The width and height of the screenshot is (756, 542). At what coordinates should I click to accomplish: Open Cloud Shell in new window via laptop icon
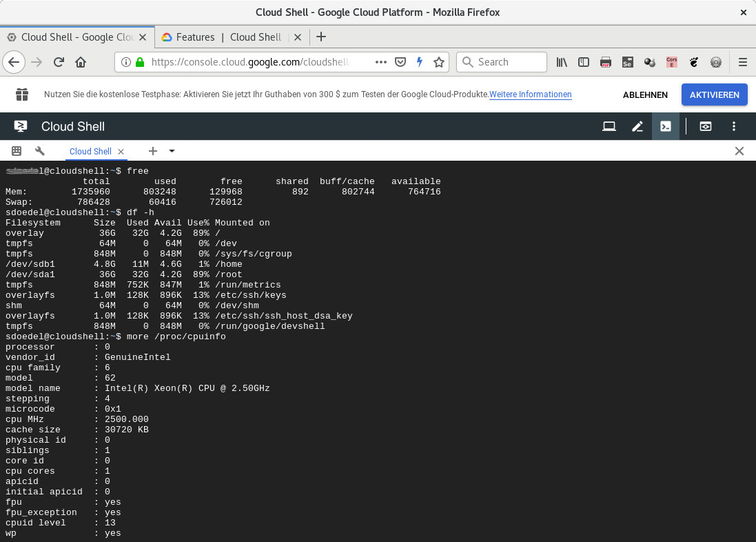(609, 126)
